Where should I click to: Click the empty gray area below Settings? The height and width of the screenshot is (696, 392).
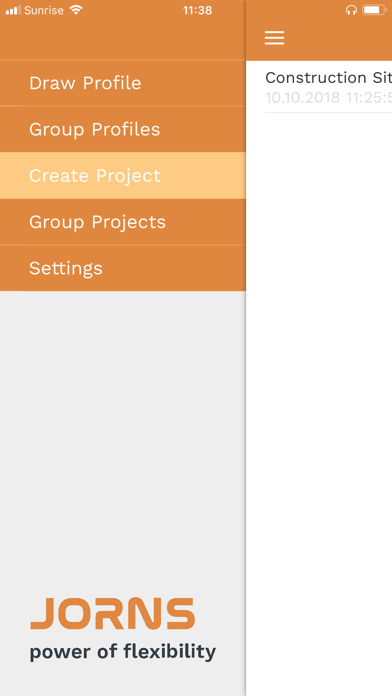pos(123,435)
